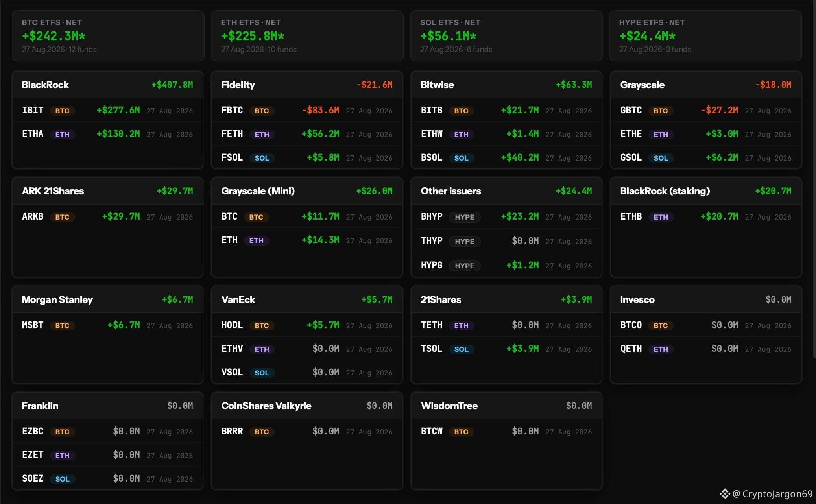The height and width of the screenshot is (504, 816).
Task: Click the HYPE badge next to THYP
Action: point(465,241)
